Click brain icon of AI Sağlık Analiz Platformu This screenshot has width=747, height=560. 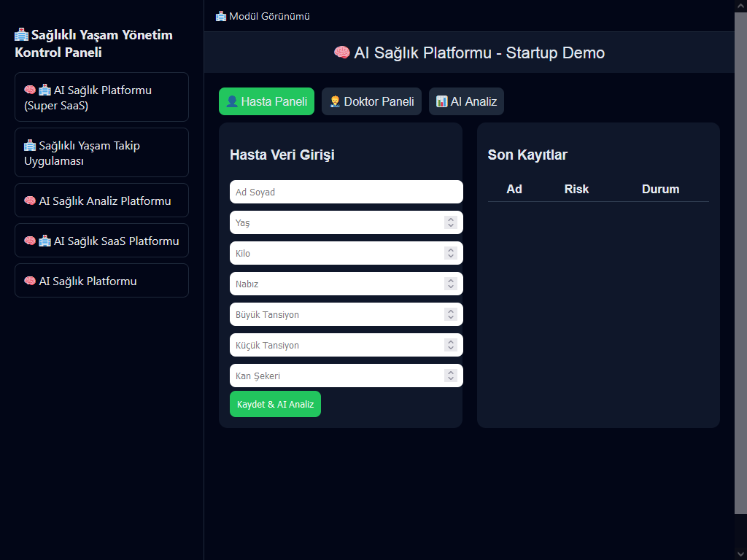tap(30, 201)
